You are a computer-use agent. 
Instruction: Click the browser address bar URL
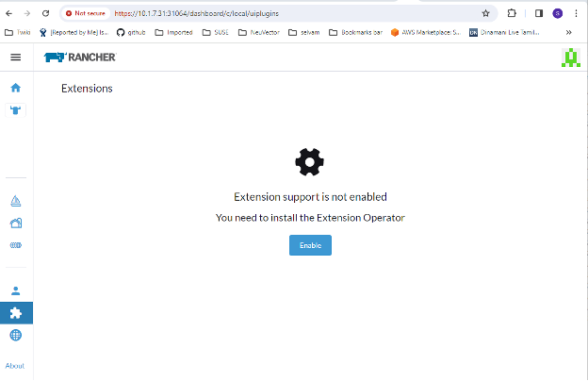236,13
